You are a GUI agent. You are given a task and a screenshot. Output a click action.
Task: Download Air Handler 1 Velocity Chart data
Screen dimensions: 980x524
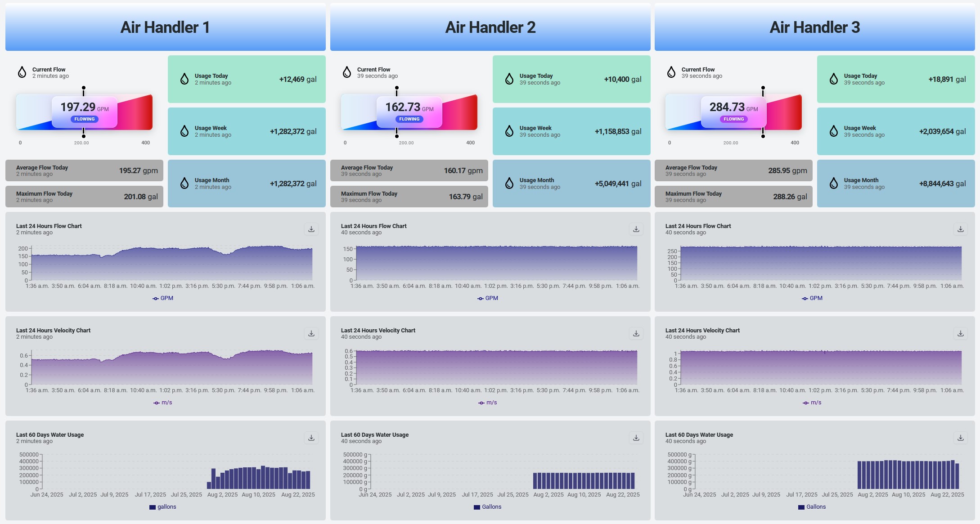[311, 334]
